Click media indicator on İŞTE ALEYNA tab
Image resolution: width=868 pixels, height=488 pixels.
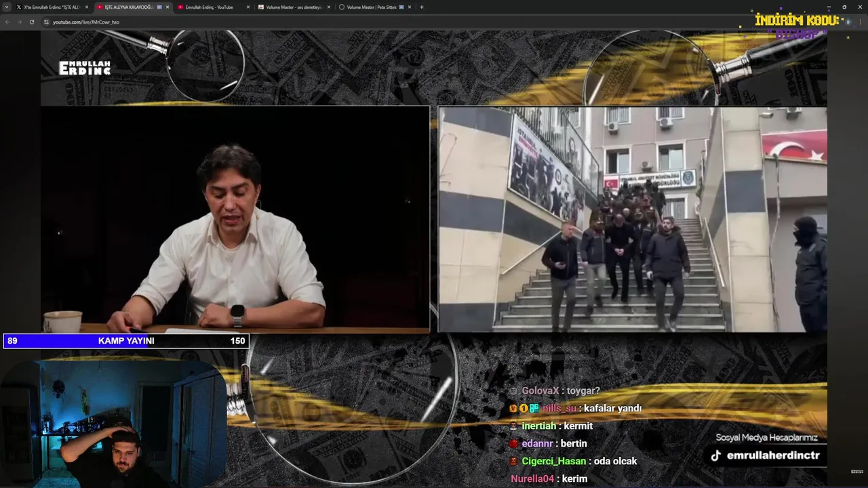pos(159,7)
